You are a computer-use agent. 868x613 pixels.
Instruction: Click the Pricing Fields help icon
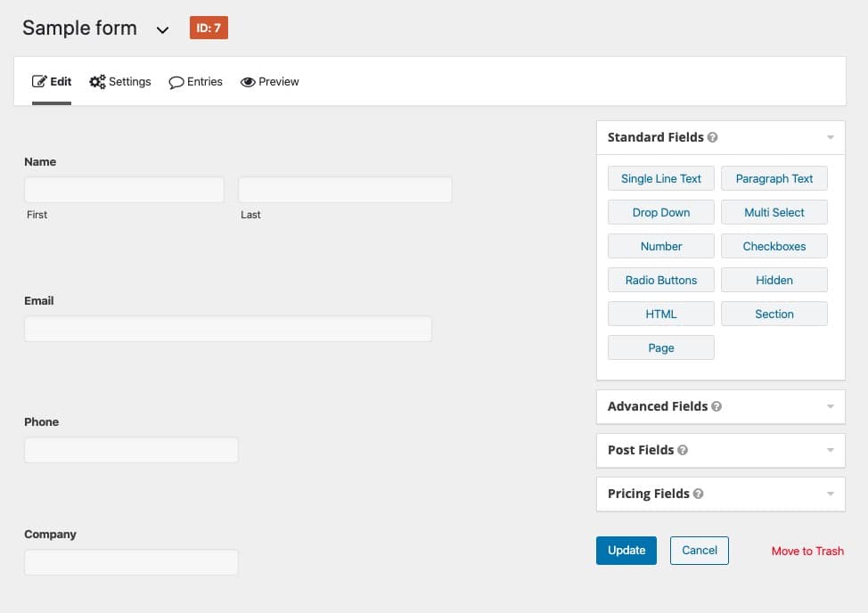[x=699, y=494]
